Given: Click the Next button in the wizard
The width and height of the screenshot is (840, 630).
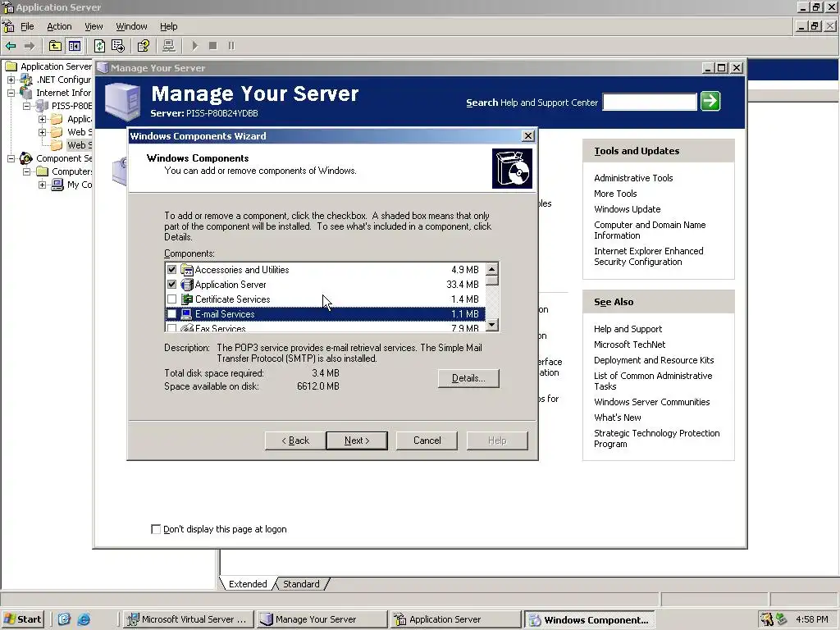Looking at the screenshot, I should [357, 441].
